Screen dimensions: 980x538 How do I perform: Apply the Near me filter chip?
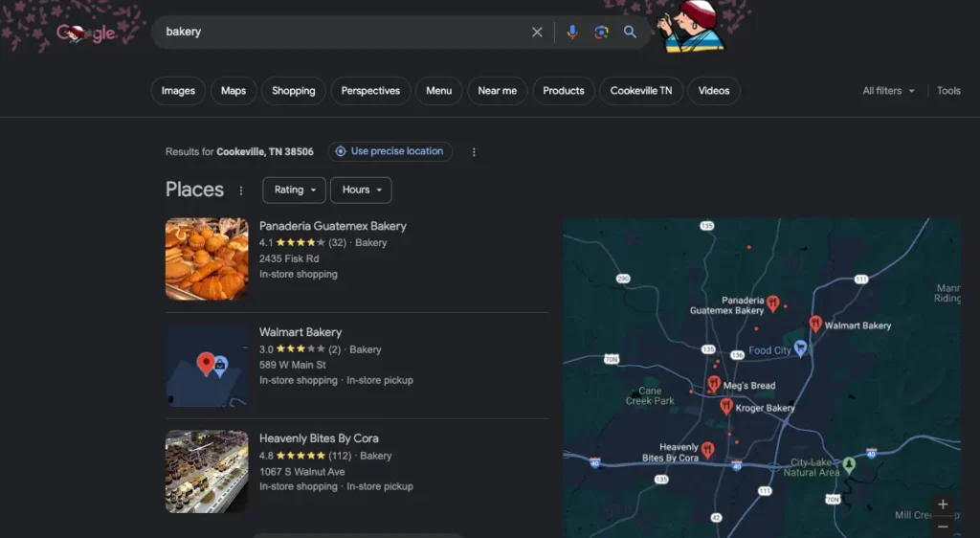click(x=498, y=91)
